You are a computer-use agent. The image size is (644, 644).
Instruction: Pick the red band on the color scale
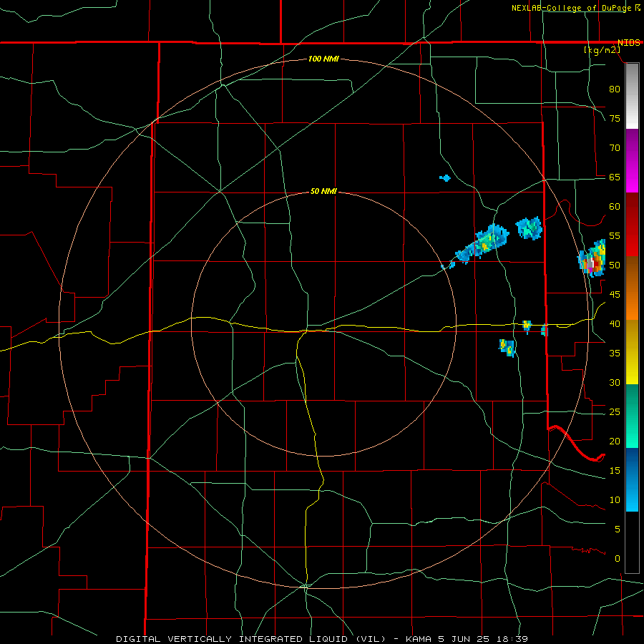pyautogui.click(x=632, y=224)
